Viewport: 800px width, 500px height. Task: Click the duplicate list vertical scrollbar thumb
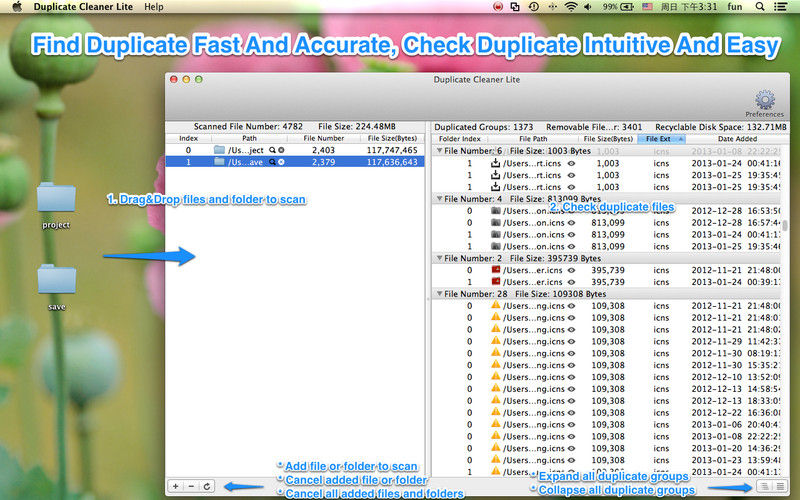(x=785, y=225)
